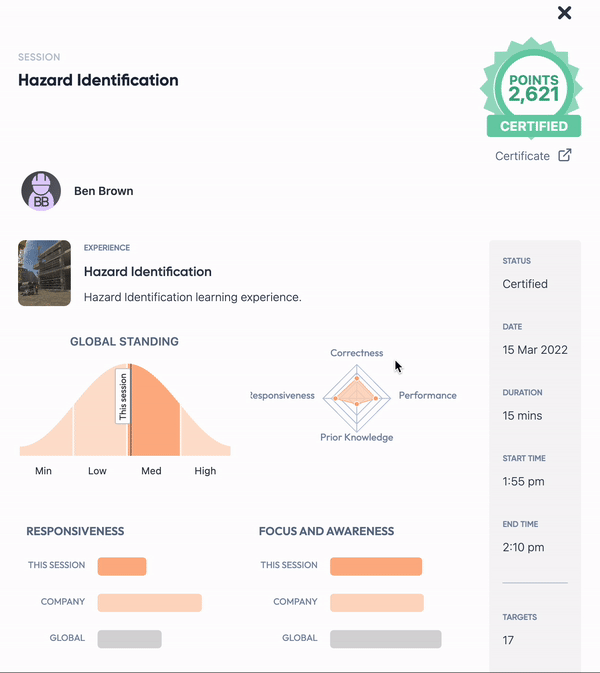Open the Hazard Identification experience thumbnail

(x=44, y=273)
